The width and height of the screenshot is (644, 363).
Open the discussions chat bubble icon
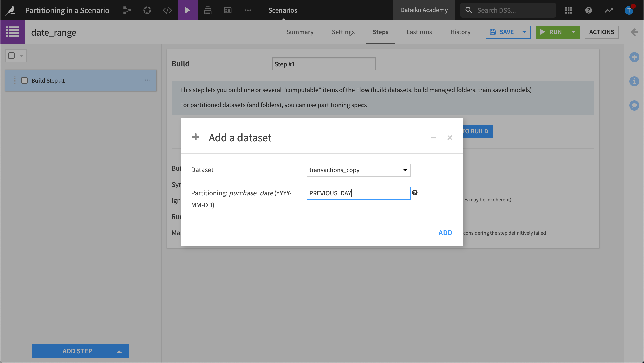tap(634, 105)
